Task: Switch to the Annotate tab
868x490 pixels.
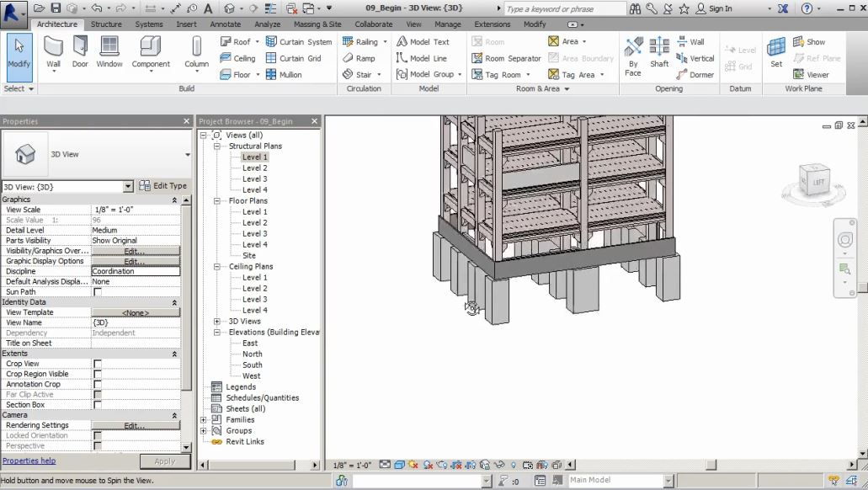Action: [226, 24]
